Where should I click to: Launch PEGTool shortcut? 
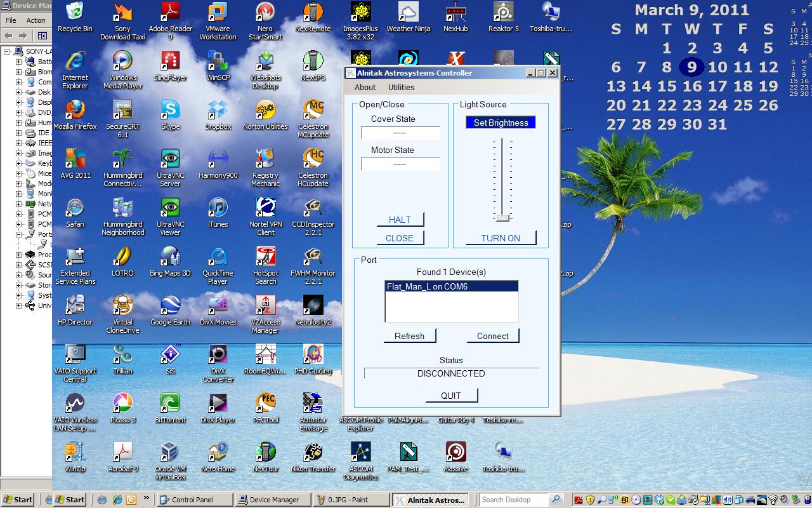(265, 408)
